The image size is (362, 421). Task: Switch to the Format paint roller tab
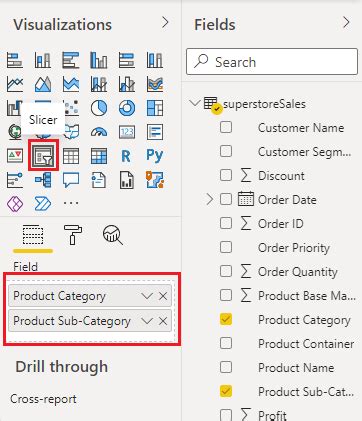pos(73,235)
